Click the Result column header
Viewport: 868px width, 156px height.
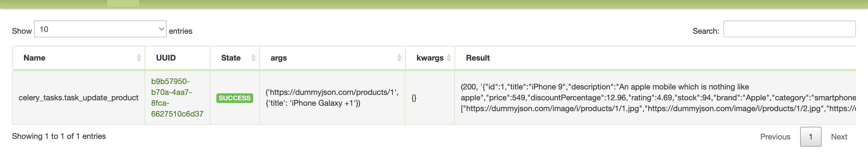[477, 58]
